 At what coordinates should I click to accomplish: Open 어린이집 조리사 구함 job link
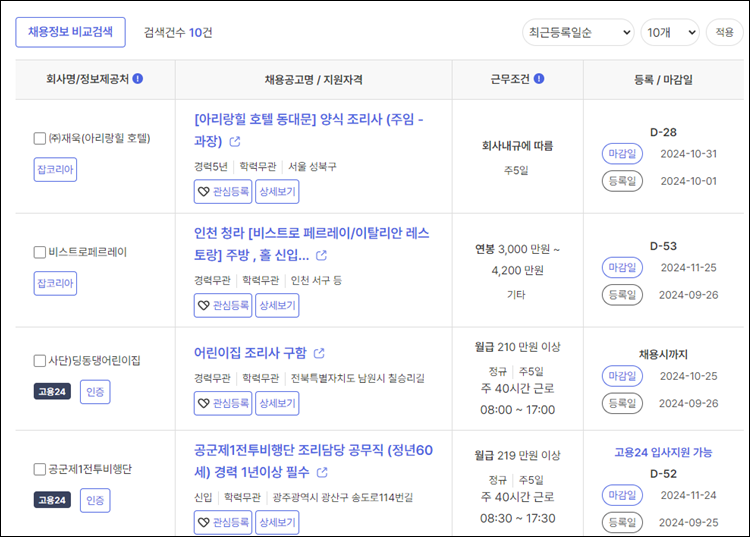(x=250, y=353)
